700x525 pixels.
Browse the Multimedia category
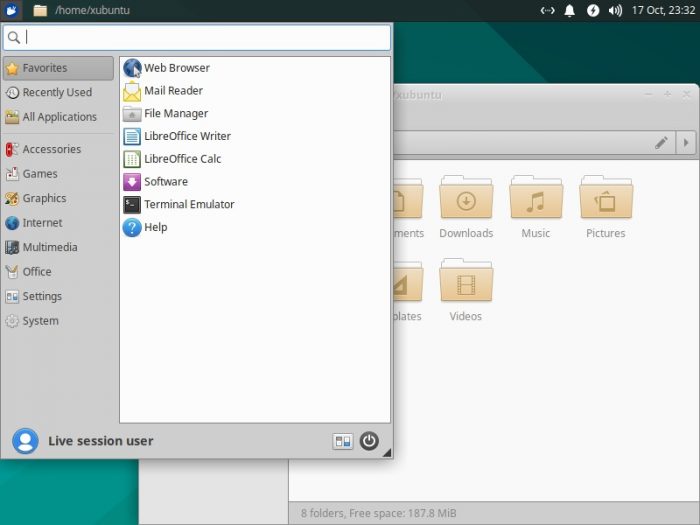click(x=50, y=247)
